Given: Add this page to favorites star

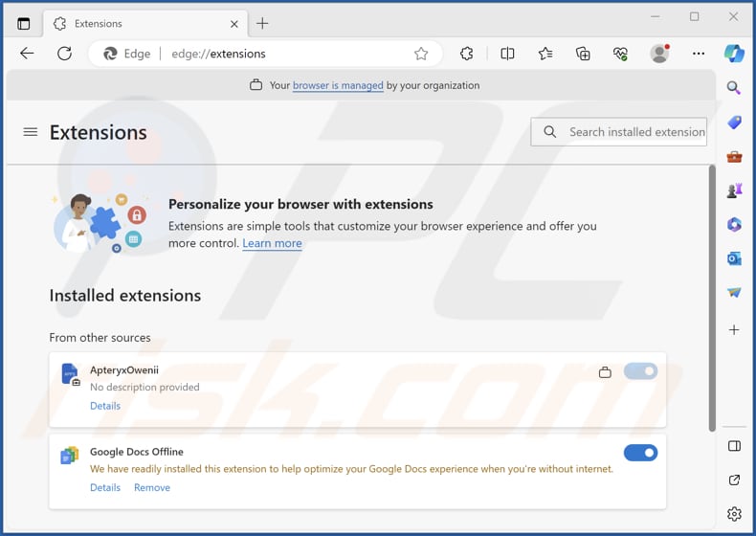Looking at the screenshot, I should click(x=421, y=54).
